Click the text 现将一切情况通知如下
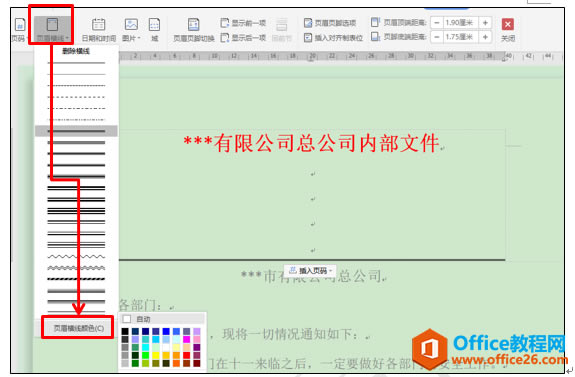This screenshot has height=377, width=575. click(x=287, y=334)
